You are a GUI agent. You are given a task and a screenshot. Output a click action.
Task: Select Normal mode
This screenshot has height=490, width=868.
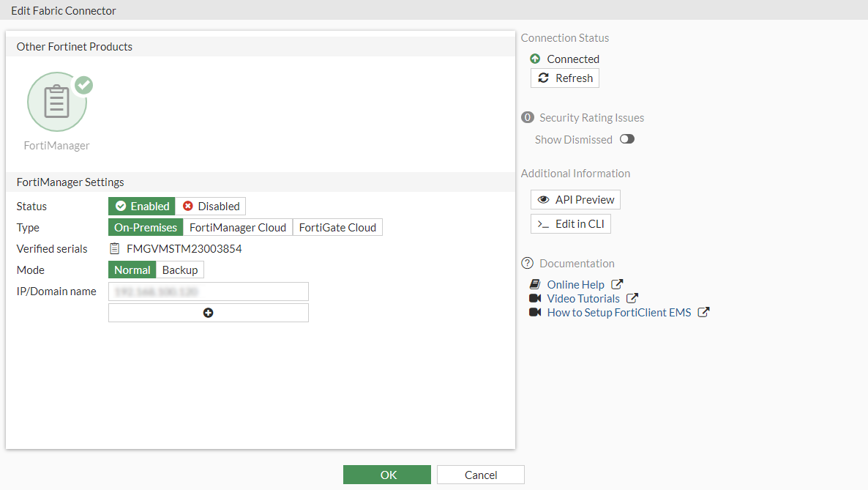click(x=132, y=270)
